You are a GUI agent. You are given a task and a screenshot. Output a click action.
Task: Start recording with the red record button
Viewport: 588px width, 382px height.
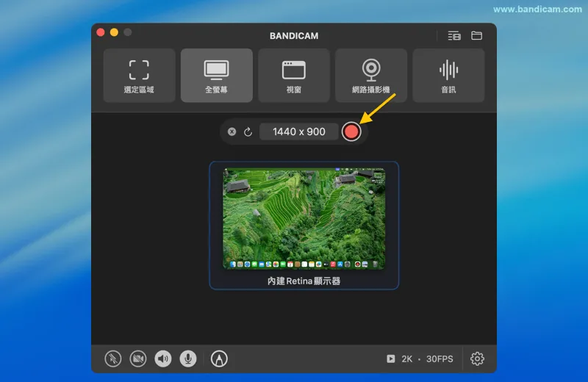coord(351,131)
